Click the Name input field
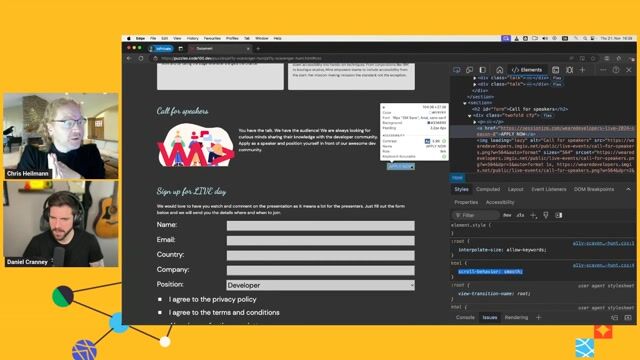The width and height of the screenshot is (640, 360). point(320,226)
